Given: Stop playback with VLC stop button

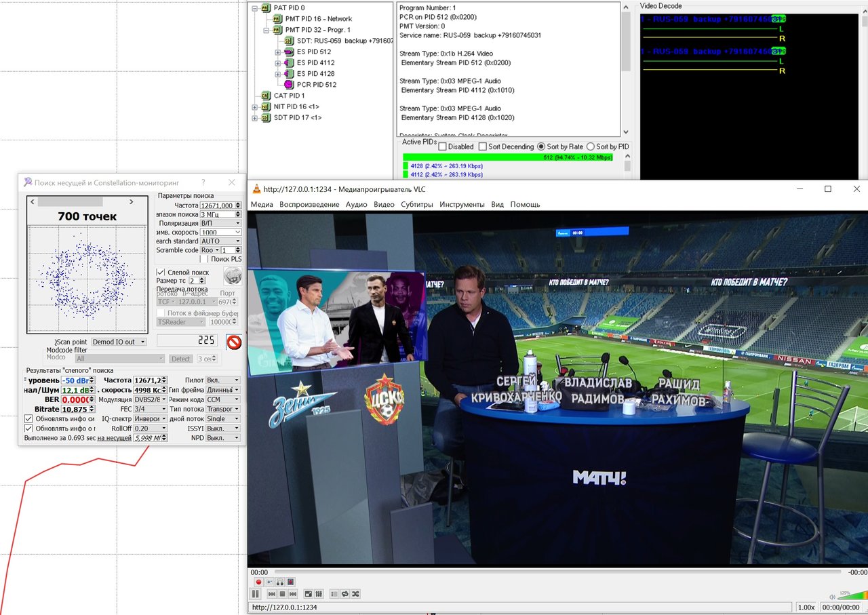Looking at the screenshot, I should (x=283, y=594).
